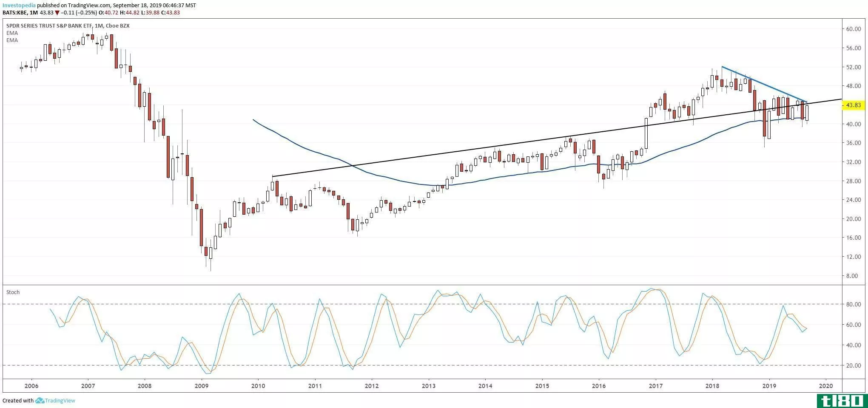
Task: Click the 2018 label on time axis
Action: point(712,386)
